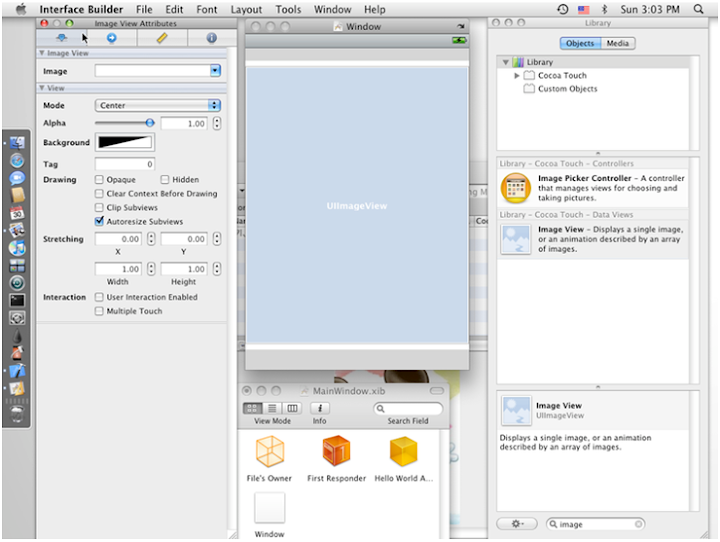Select Custom Objects in Library tree

[568, 89]
